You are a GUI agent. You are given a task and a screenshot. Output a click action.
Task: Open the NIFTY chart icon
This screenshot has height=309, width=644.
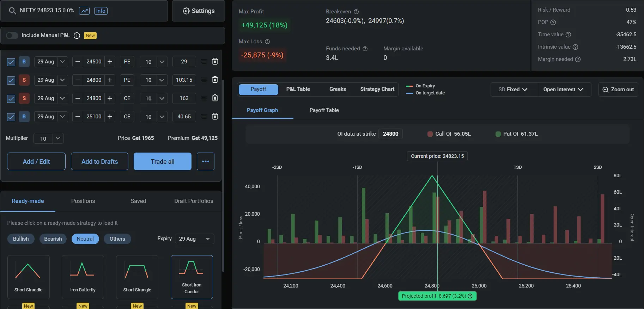(84, 11)
